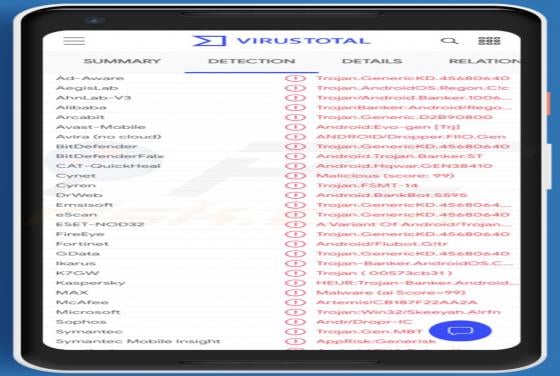Click the alert icon in McAfee row
Viewport: 560px width, 376px height.
click(x=295, y=302)
